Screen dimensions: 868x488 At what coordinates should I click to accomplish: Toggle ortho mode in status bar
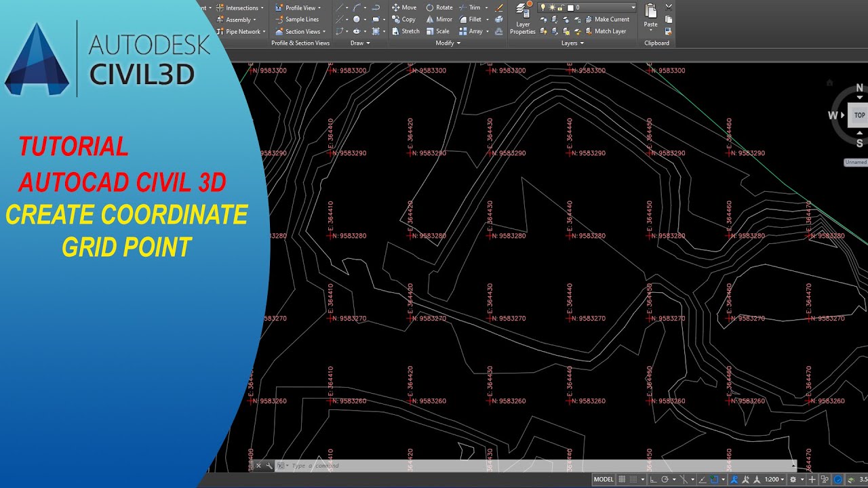pyautogui.click(x=653, y=479)
